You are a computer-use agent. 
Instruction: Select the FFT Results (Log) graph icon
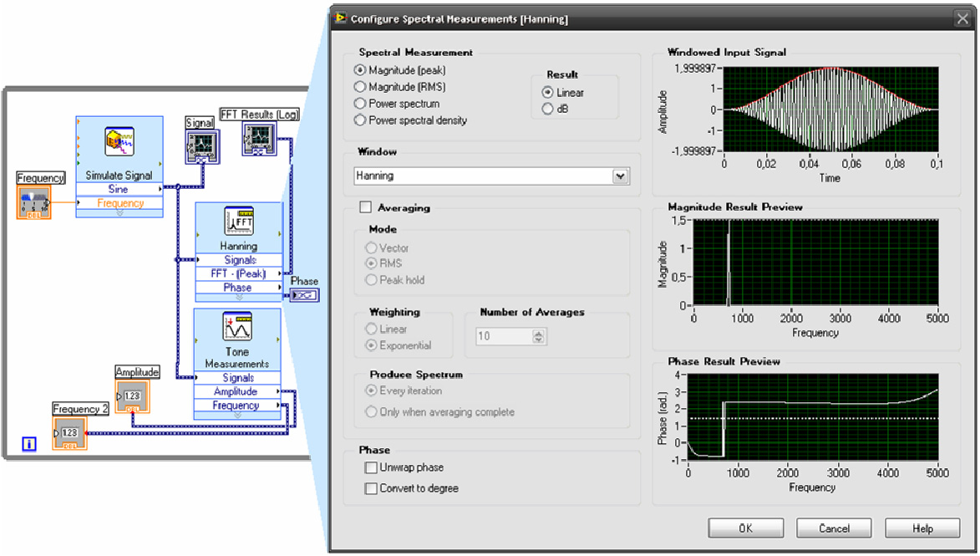(259, 139)
